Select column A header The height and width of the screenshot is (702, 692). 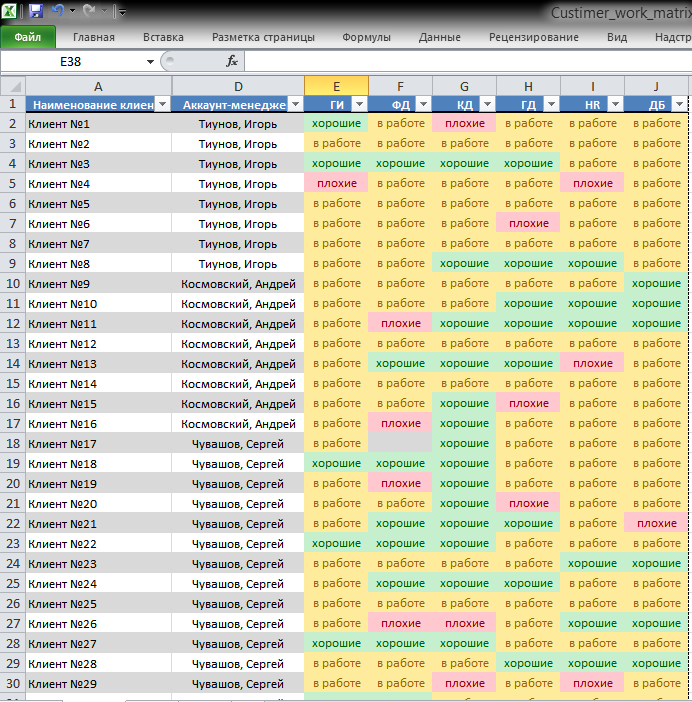pyautogui.click(x=98, y=86)
